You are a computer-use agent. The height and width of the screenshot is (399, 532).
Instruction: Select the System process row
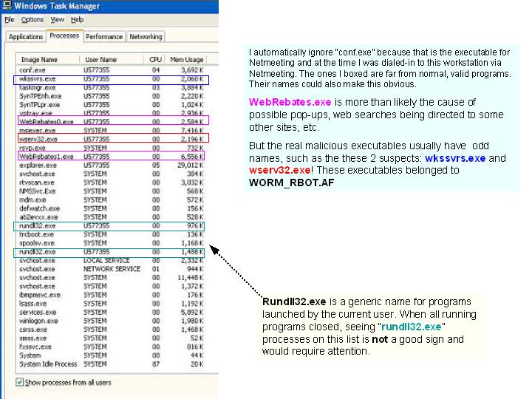coord(112,355)
